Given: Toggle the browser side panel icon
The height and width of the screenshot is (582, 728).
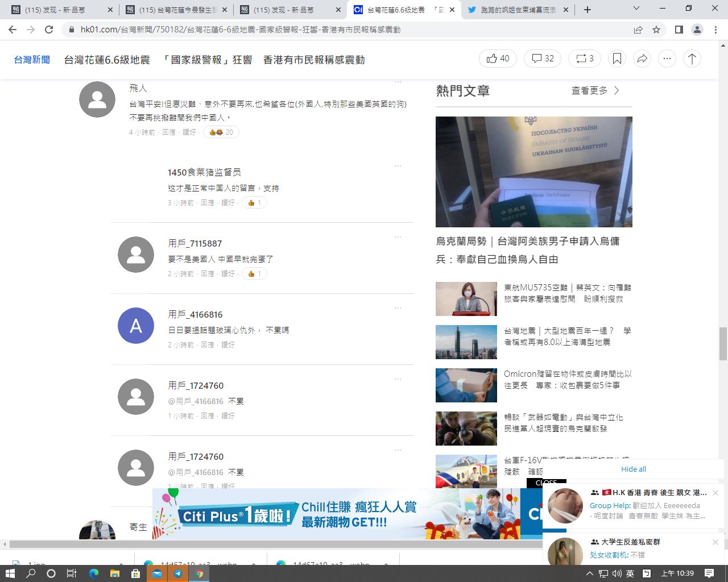Looking at the screenshot, I should pos(679,30).
